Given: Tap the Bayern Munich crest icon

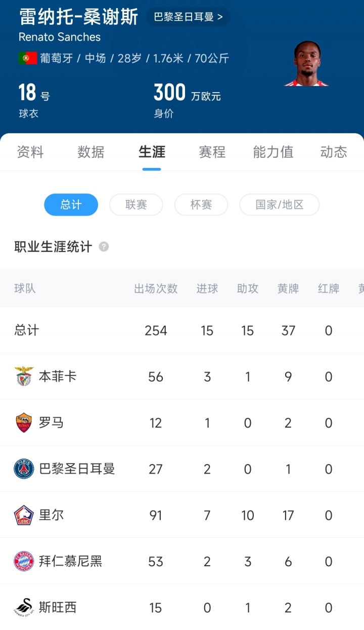Looking at the screenshot, I should click(24, 561).
